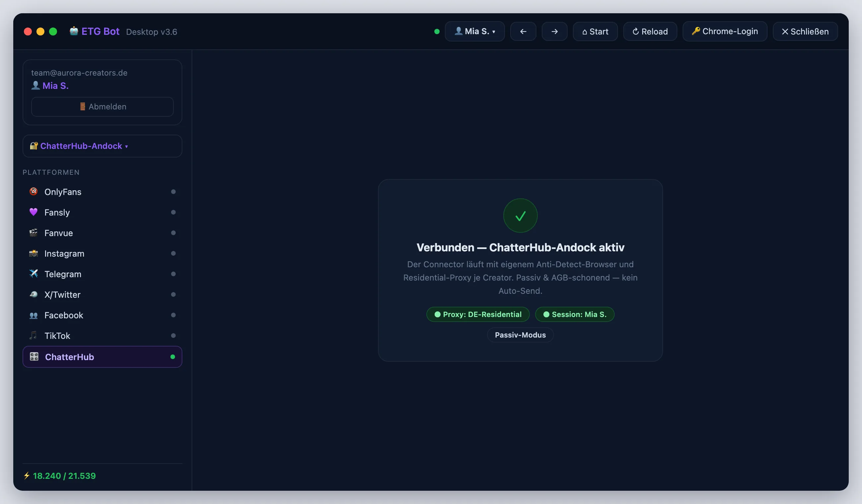862x504 pixels.
Task: Click the Start home button
Action: (595, 31)
